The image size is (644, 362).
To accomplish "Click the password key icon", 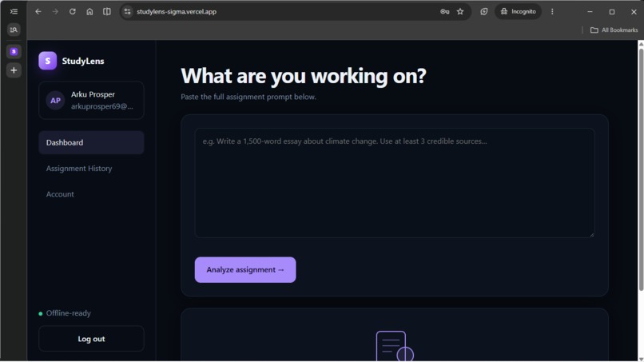I will click(444, 11).
